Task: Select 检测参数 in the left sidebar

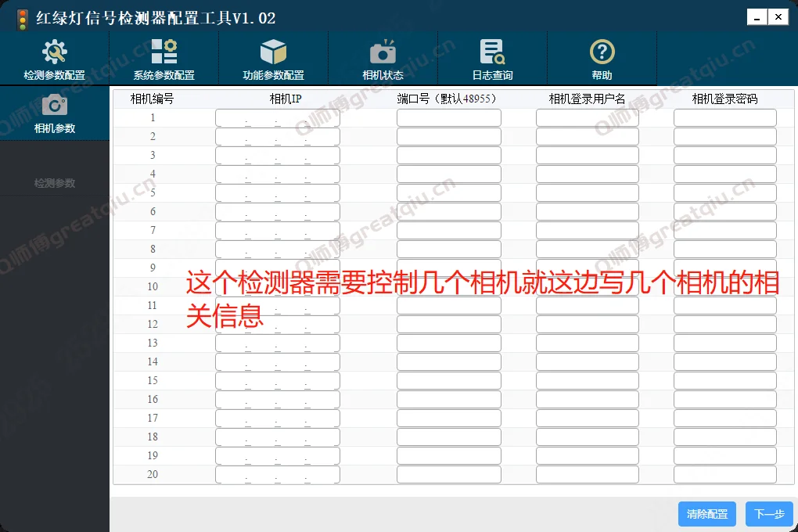Action: click(x=55, y=183)
